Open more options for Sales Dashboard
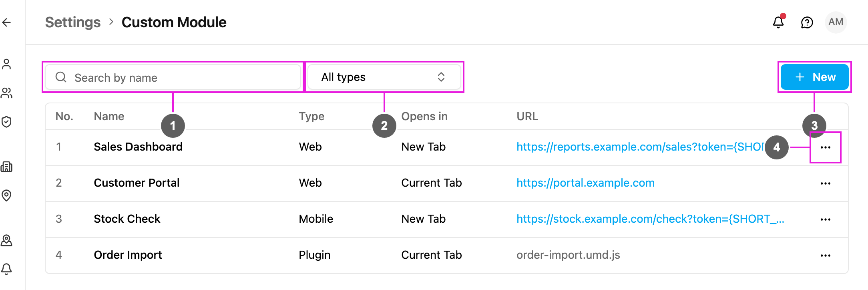This screenshot has height=290, width=868. (x=825, y=147)
